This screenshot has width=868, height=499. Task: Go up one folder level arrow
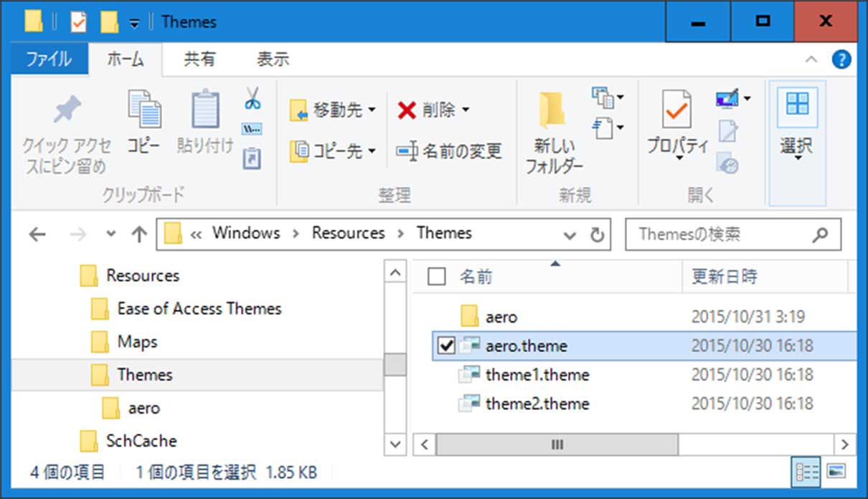coord(140,234)
